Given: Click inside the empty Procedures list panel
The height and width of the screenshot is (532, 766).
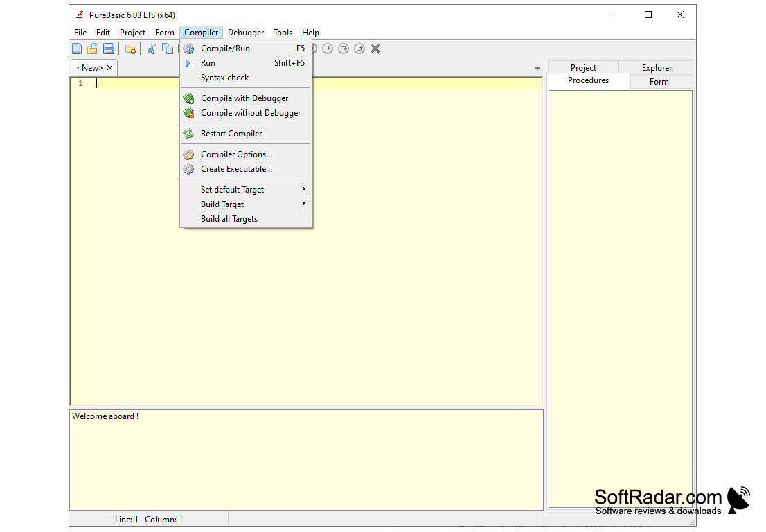Looking at the screenshot, I should [x=621, y=299].
